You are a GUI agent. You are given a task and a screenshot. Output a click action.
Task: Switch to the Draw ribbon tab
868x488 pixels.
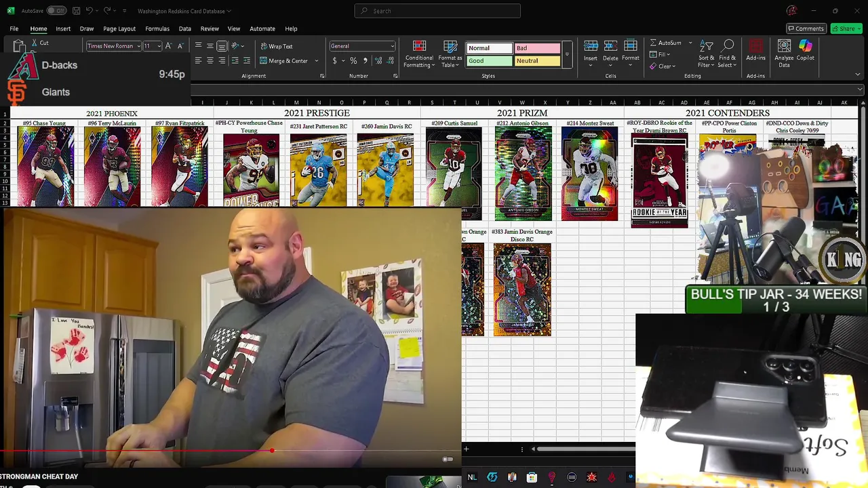(87, 28)
